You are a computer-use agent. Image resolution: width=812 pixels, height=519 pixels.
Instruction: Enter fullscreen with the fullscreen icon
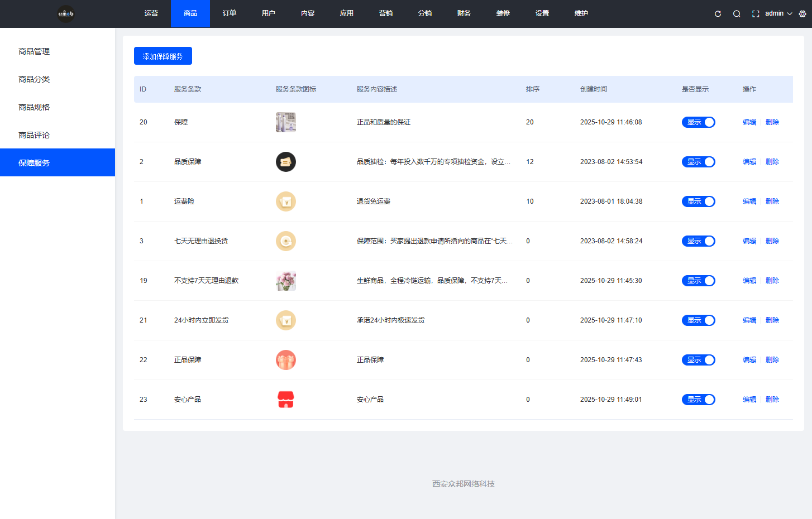pyautogui.click(x=755, y=13)
